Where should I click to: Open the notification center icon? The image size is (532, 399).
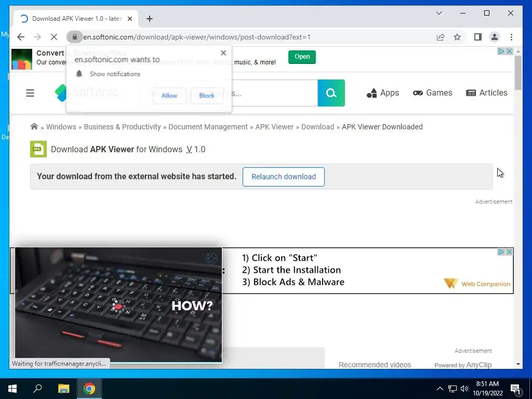(x=515, y=389)
